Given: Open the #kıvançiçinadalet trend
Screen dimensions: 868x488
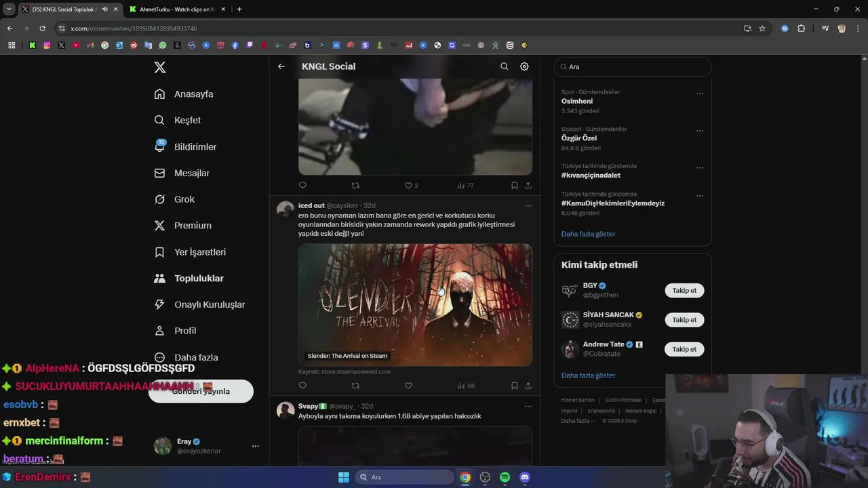Looking at the screenshot, I should point(591,175).
